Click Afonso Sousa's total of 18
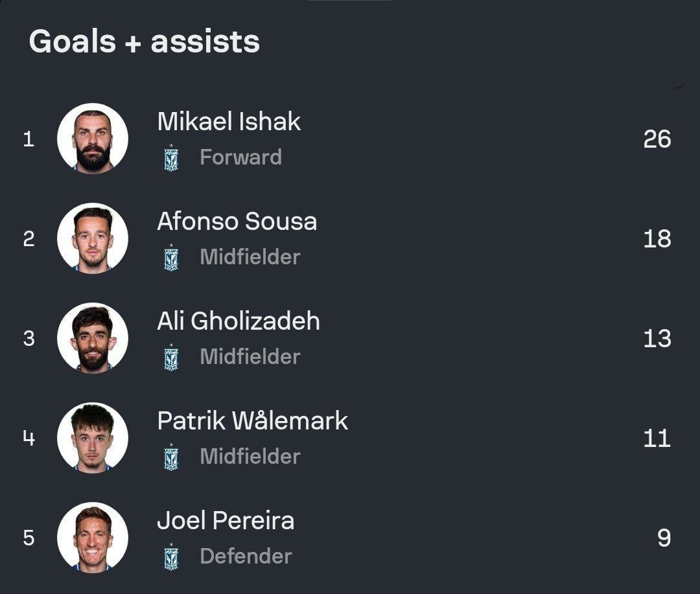 (x=657, y=239)
